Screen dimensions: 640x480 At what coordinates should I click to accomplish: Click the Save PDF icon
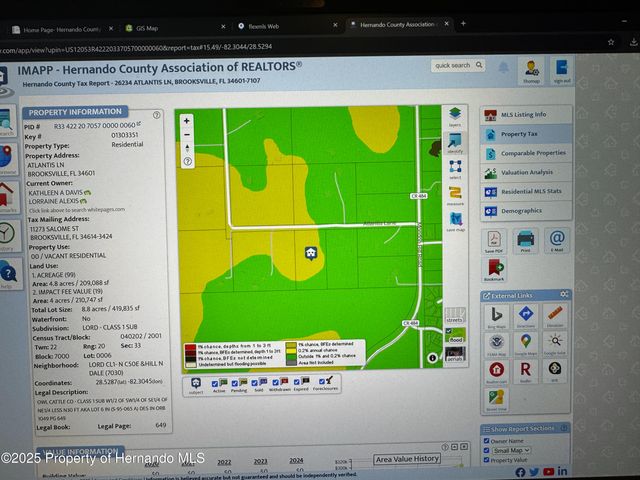pyautogui.click(x=494, y=241)
